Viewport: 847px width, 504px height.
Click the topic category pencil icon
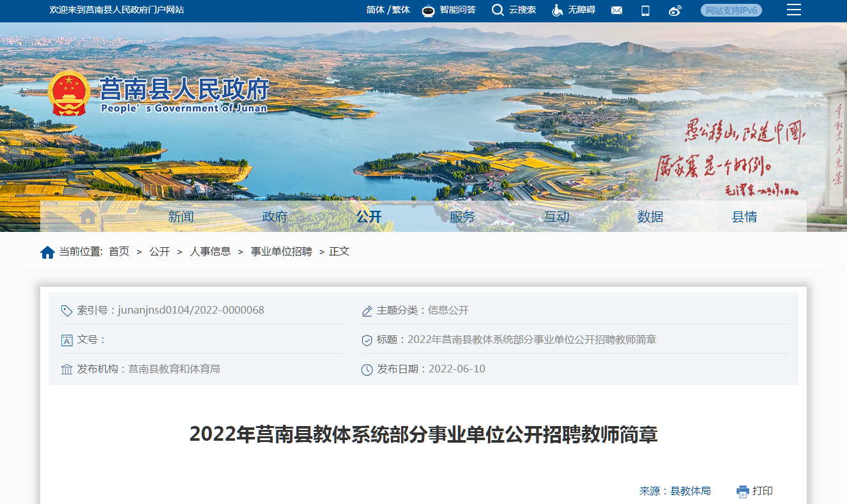(367, 311)
